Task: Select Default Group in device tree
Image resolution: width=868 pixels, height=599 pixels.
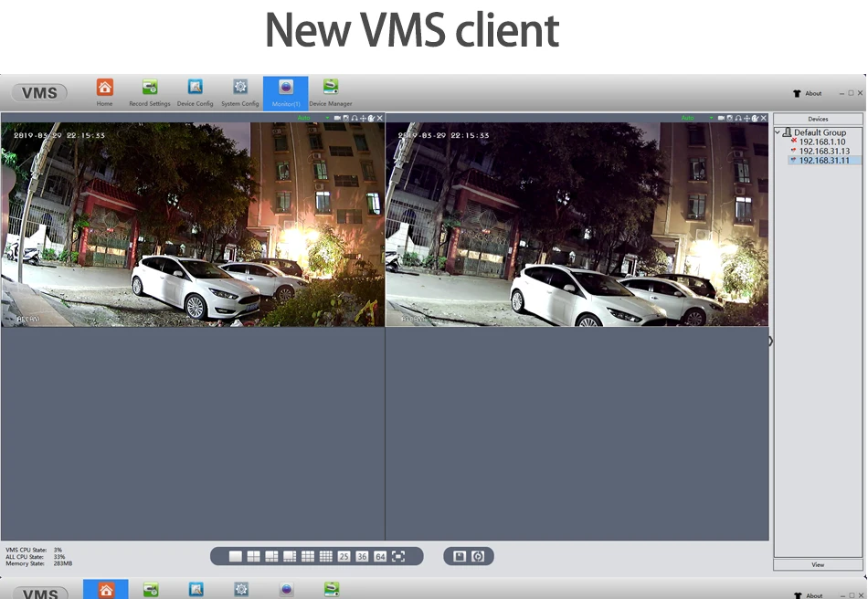Action: (820, 132)
